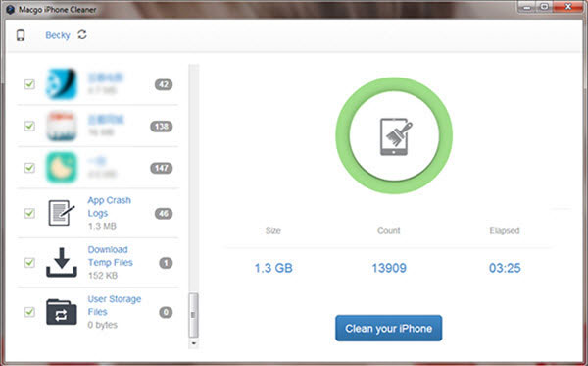Open the Becky device name link
The width and height of the screenshot is (588, 366).
(58, 35)
